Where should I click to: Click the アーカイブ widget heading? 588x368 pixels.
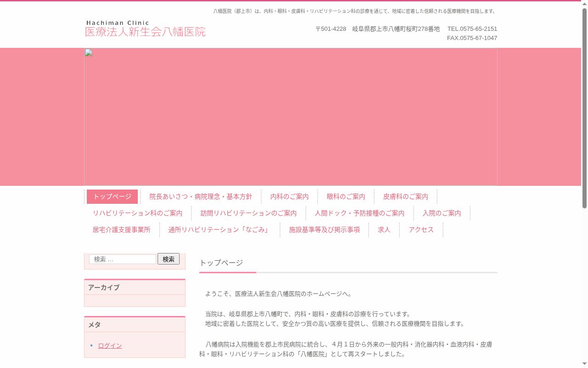[x=135, y=287]
